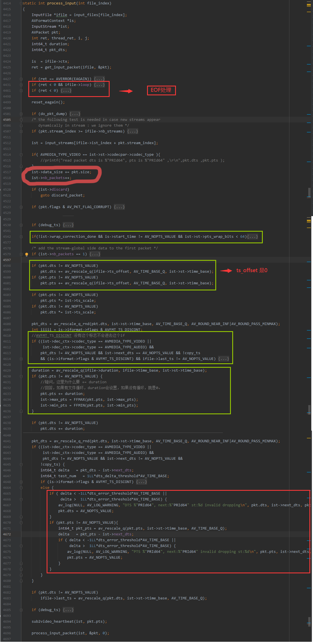Click 'int iiiii = is->iformat->flags' line
Image resolution: width=313 pixels, height=644 pixels.
point(87,330)
